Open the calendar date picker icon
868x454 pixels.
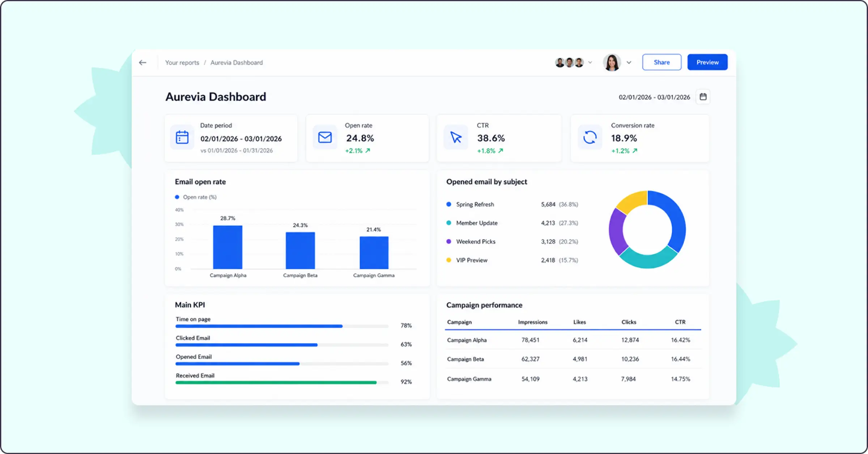coord(703,97)
